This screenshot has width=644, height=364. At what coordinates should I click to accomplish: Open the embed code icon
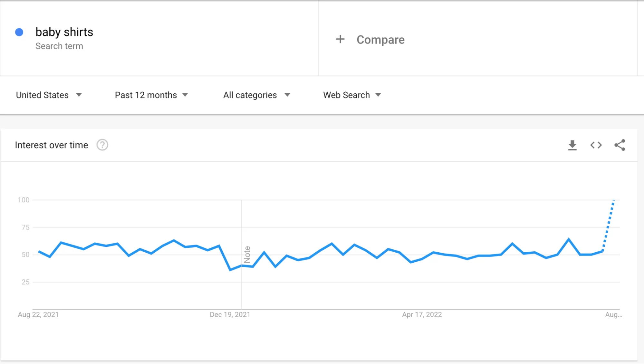596,145
